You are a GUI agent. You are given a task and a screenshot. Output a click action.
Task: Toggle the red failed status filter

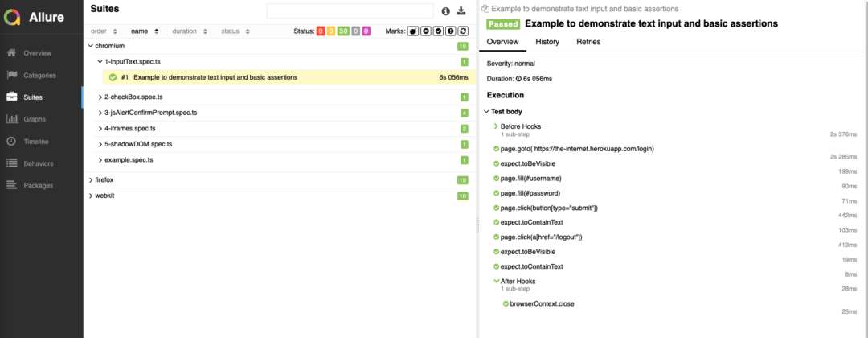click(x=321, y=31)
